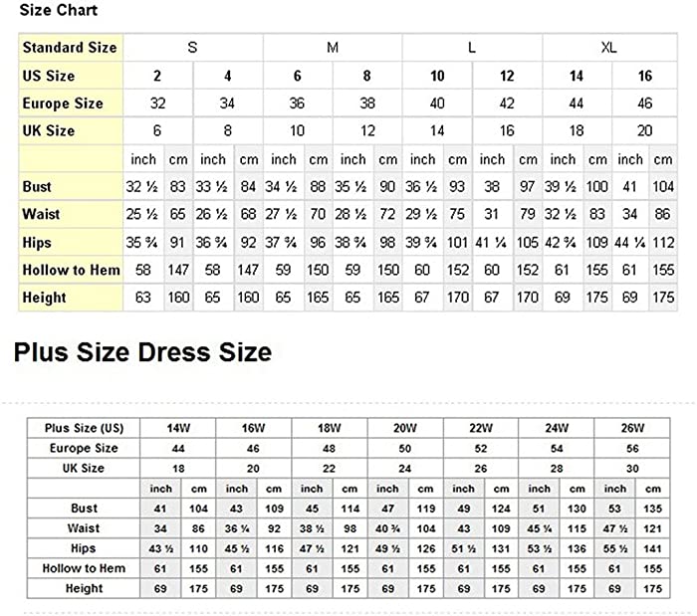Click the Waist 92 cm cell for 16W

[x=274, y=528]
